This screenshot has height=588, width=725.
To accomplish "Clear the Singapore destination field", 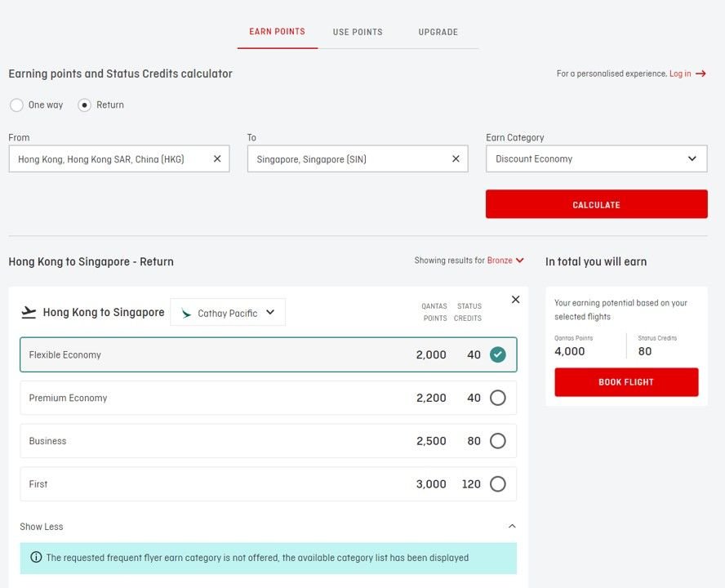I will click(x=456, y=158).
